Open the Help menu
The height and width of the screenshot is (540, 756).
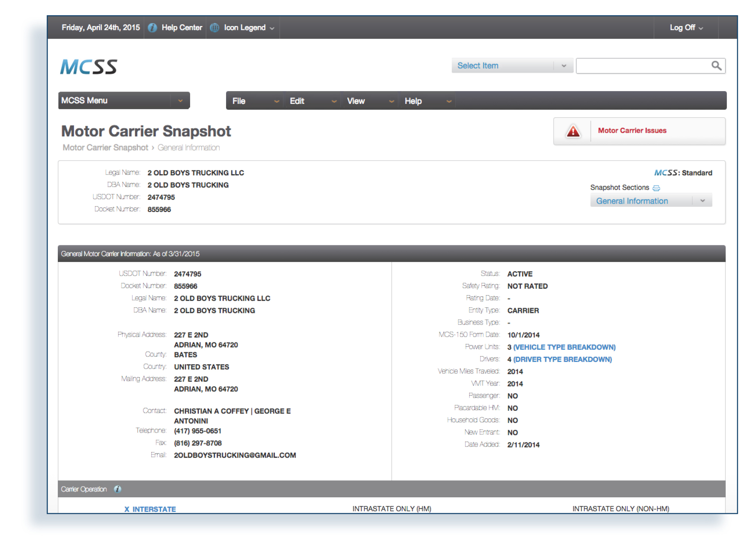pos(428,101)
